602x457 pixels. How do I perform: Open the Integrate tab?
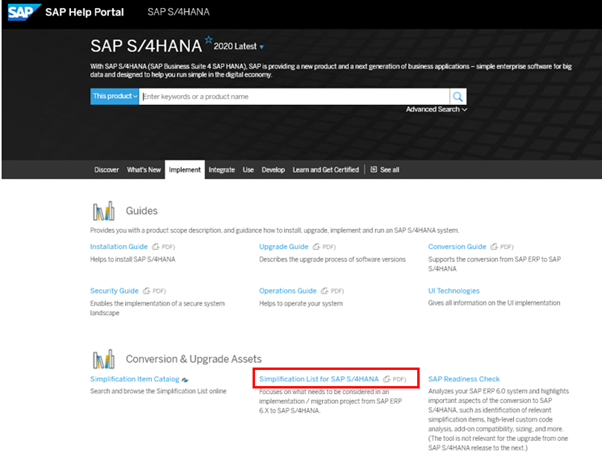pos(221,170)
